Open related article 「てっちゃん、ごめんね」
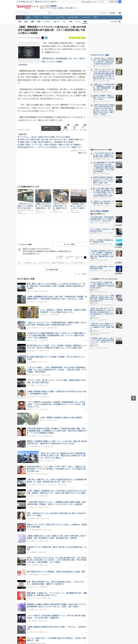This screenshot has height=644, width=138. [x=44, y=137]
